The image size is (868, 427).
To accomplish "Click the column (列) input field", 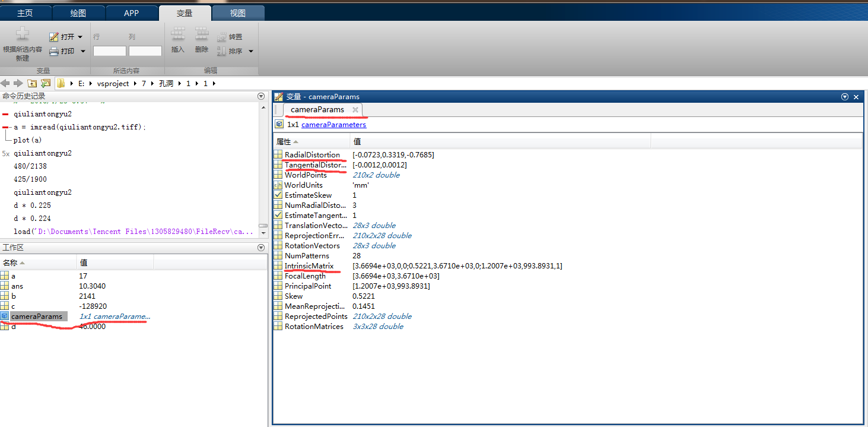I will point(145,51).
